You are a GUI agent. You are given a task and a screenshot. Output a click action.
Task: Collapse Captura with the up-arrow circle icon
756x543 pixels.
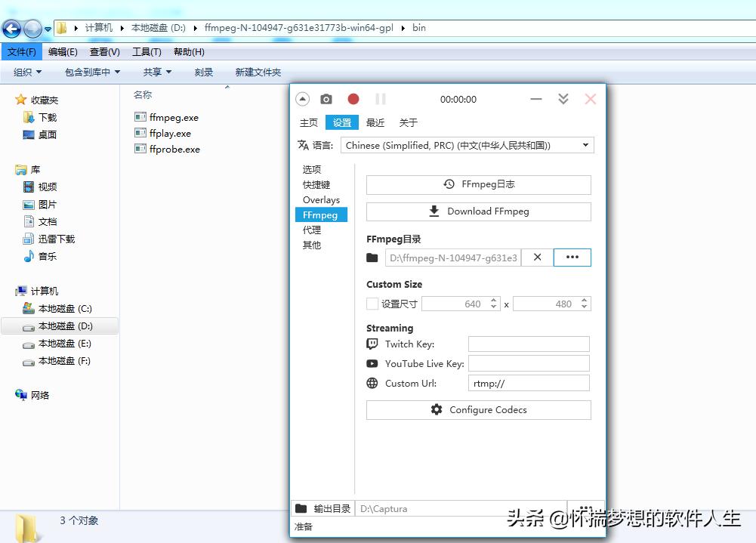click(x=302, y=99)
